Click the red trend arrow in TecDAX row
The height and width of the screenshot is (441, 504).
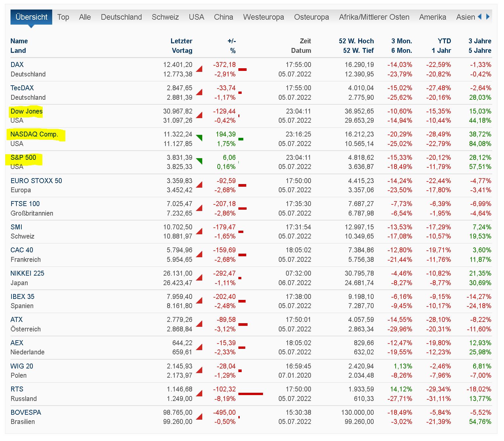199,92
